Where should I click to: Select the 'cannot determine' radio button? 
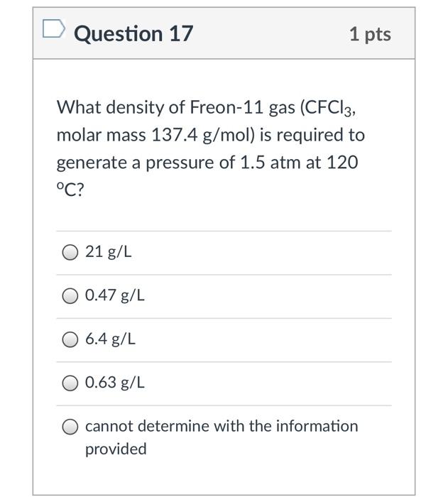[70, 427]
